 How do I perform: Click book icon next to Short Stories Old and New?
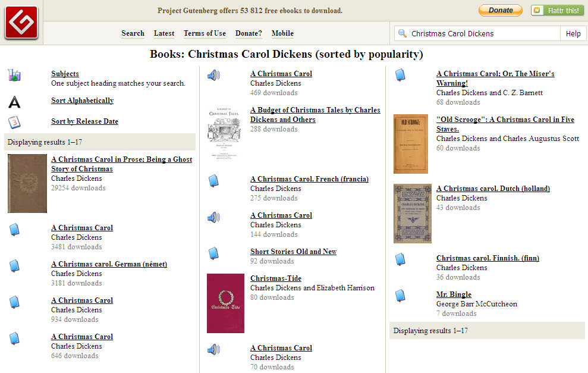[x=213, y=253]
